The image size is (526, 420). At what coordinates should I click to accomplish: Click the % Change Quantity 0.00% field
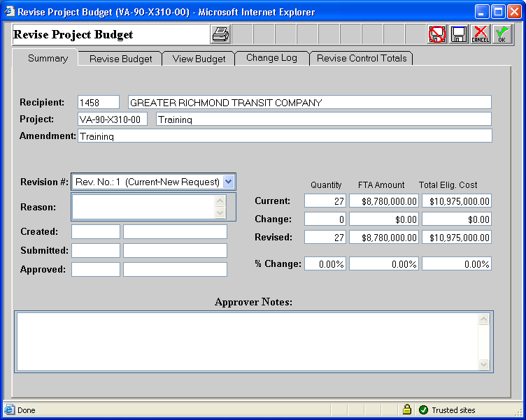[x=325, y=263]
